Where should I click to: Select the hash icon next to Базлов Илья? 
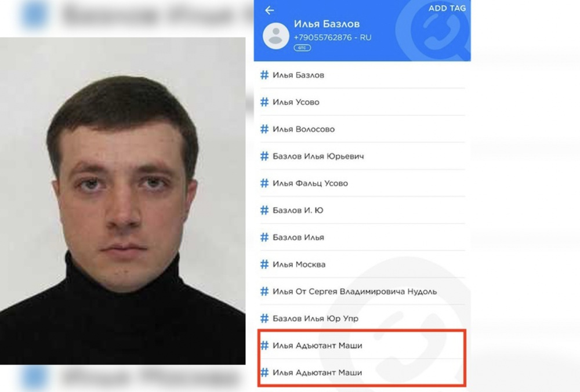[264, 237]
